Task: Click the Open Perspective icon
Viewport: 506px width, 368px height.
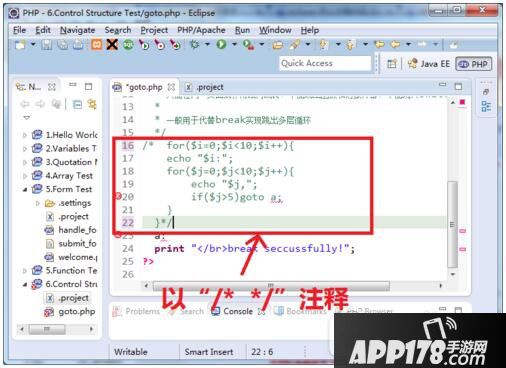Action: [x=392, y=64]
